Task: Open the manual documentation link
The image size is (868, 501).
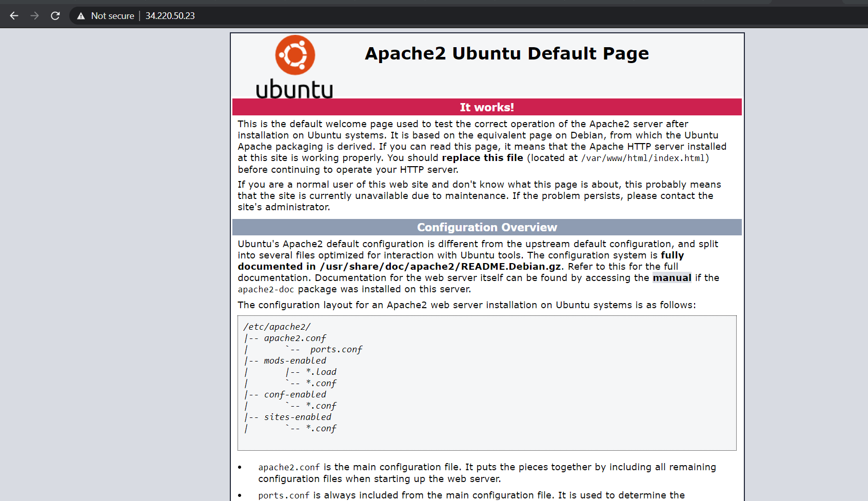Action: [672, 278]
